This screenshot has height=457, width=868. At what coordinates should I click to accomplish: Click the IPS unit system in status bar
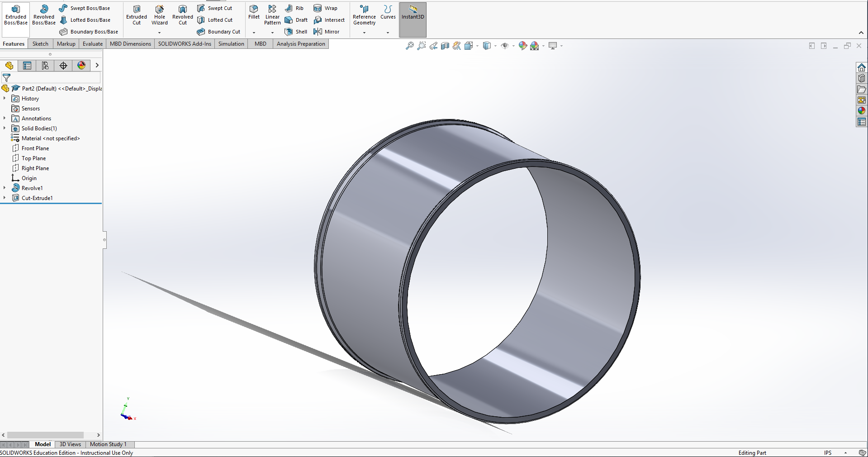[828, 452]
